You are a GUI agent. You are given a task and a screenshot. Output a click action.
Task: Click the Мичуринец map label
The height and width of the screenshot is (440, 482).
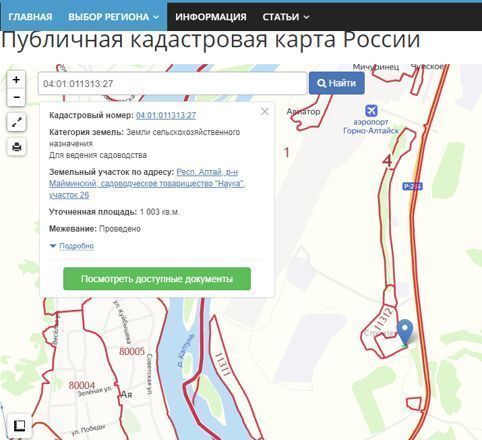pos(376,67)
